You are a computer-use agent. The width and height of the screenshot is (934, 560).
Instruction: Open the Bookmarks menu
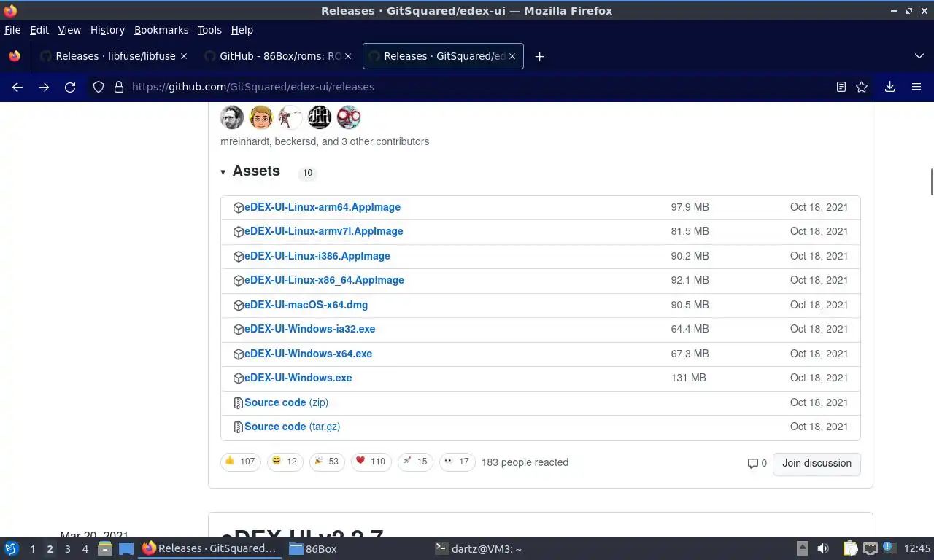161,30
